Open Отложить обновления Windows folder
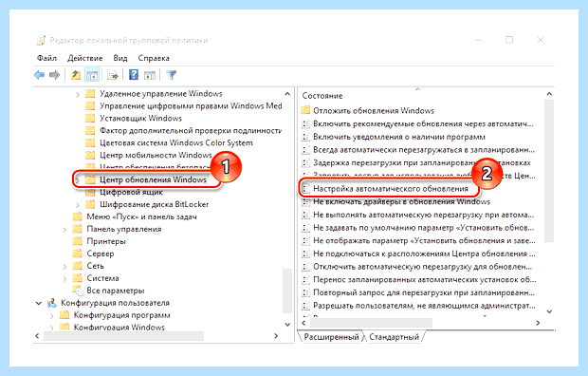 (374, 111)
